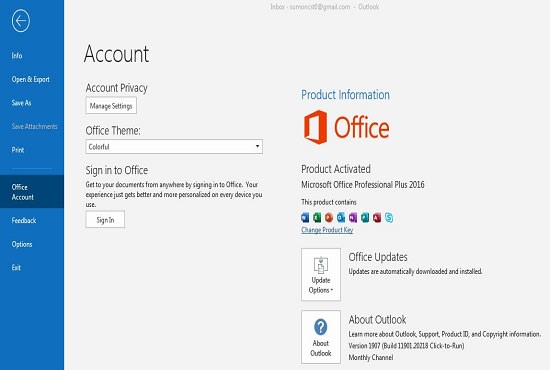Open the Info menu item
This screenshot has width=550, height=370.
click(17, 56)
